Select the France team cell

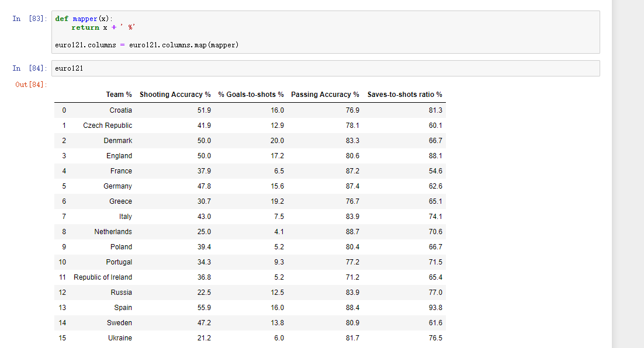[x=121, y=171]
